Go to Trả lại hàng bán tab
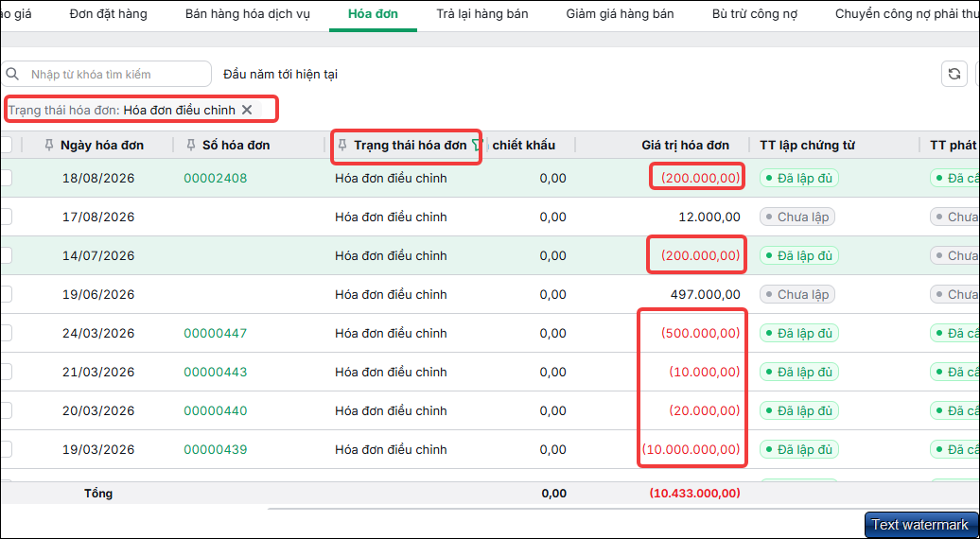The image size is (980, 539). pos(481,14)
